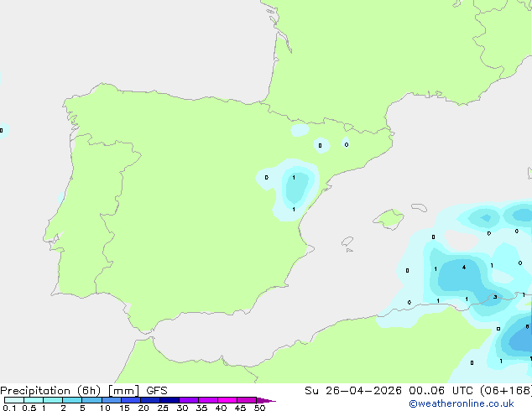Image resolution: width=532 pixels, height=411 pixels.
Task: Click the "4" precipitation value on the map
Action: (x=464, y=268)
